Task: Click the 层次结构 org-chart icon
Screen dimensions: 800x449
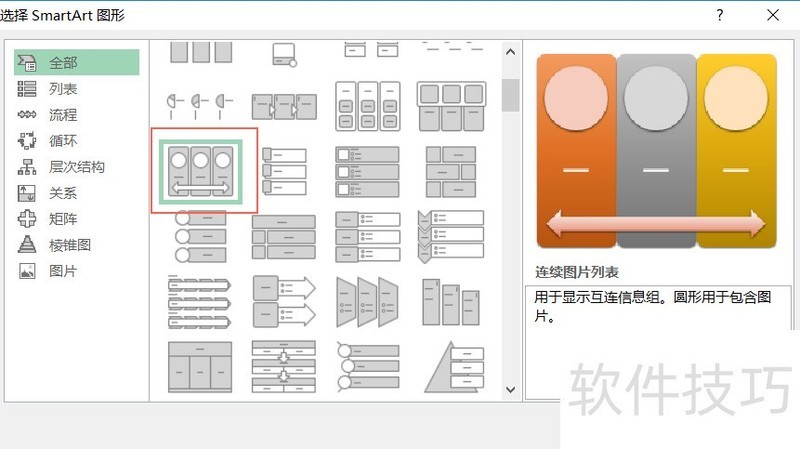Action: click(27, 167)
